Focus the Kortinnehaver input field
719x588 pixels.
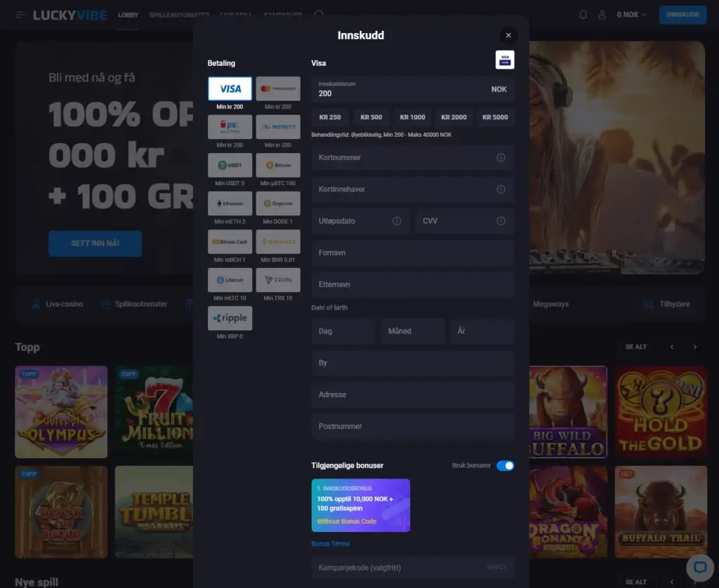coord(413,189)
